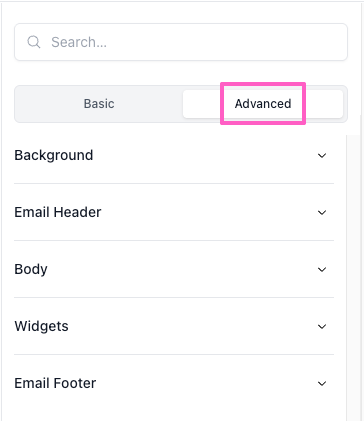Expand the Email Header section
The width and height of the screenshot is (364, 421).
174,212
